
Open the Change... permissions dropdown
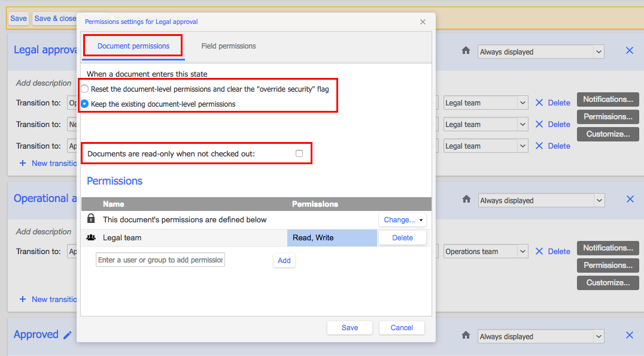click(x=402, y=220)
